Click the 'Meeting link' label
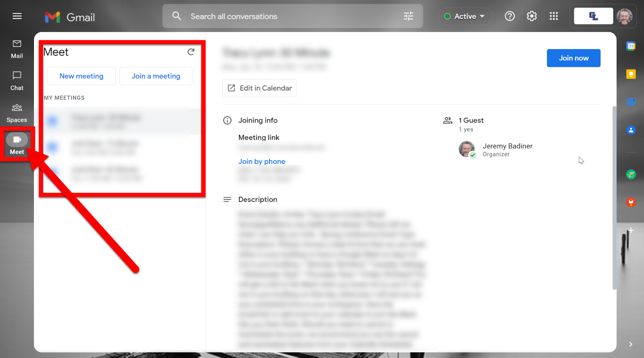Image resolution: width=644 pixels, height=358 pixels. 259,137
